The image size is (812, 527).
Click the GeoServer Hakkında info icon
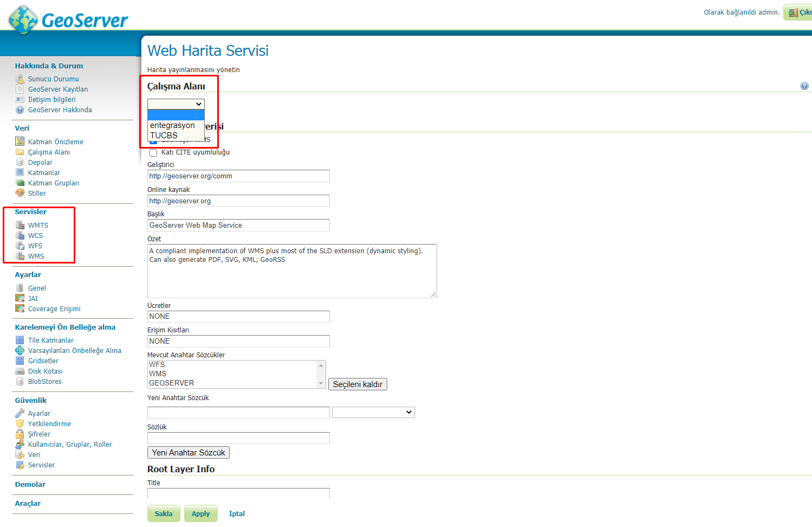tap(20, 110)
